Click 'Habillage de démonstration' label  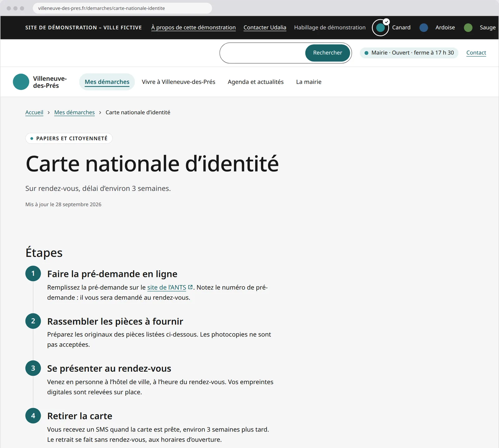(330, 27)
